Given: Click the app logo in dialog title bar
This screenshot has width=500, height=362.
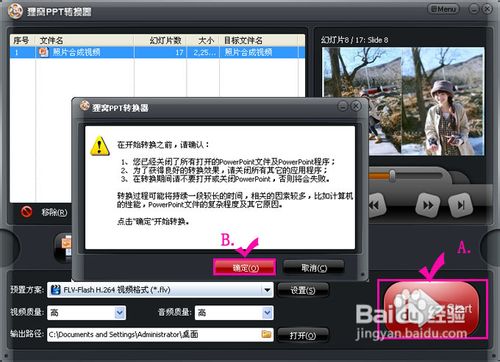Looking at the screenshot, I should coord(85,106).
